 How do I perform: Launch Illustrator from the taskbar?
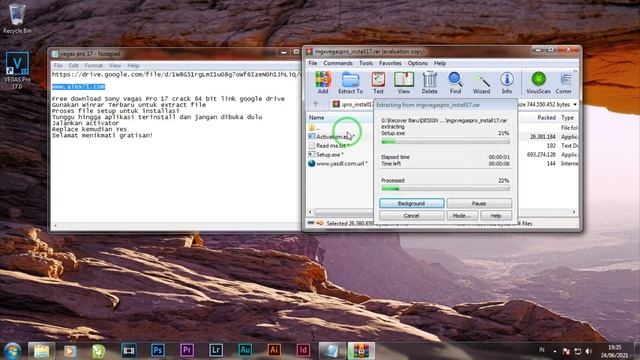274,350
